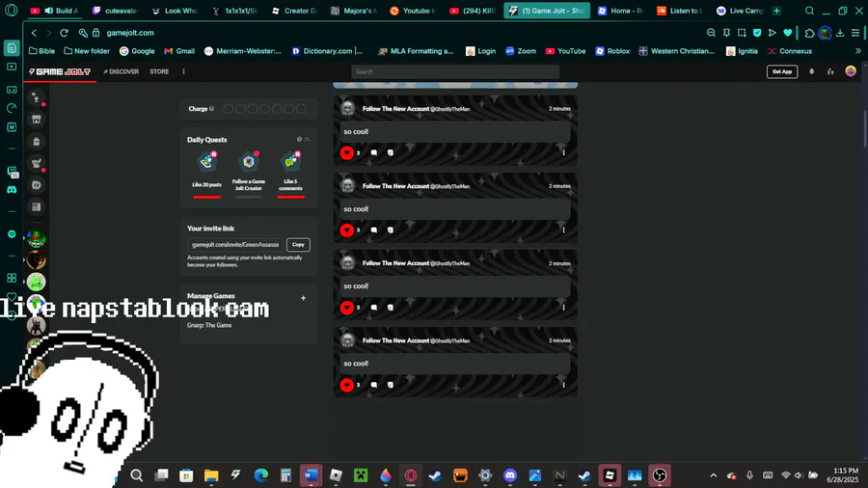Open the browser snapshot tool

click(x=742, y=33)
